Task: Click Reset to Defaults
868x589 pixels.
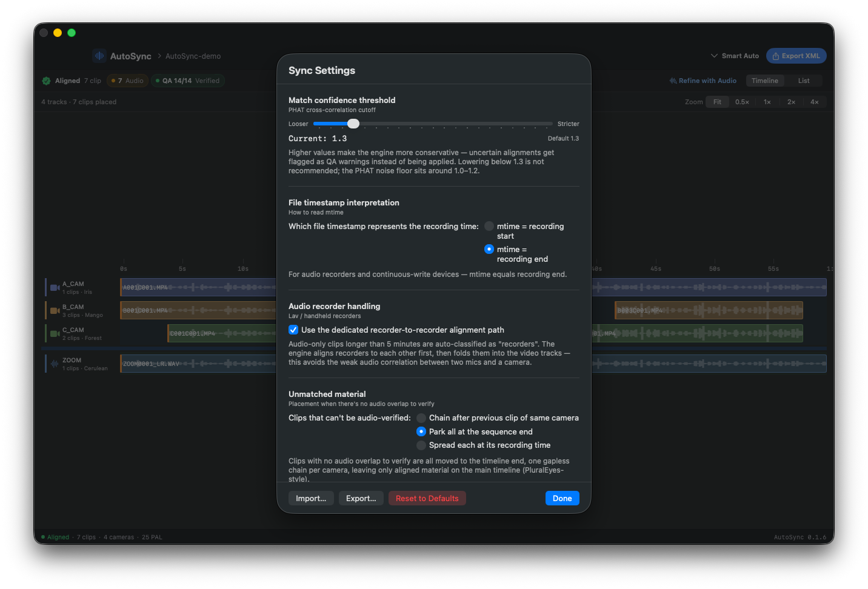Action: coord(427,498)
